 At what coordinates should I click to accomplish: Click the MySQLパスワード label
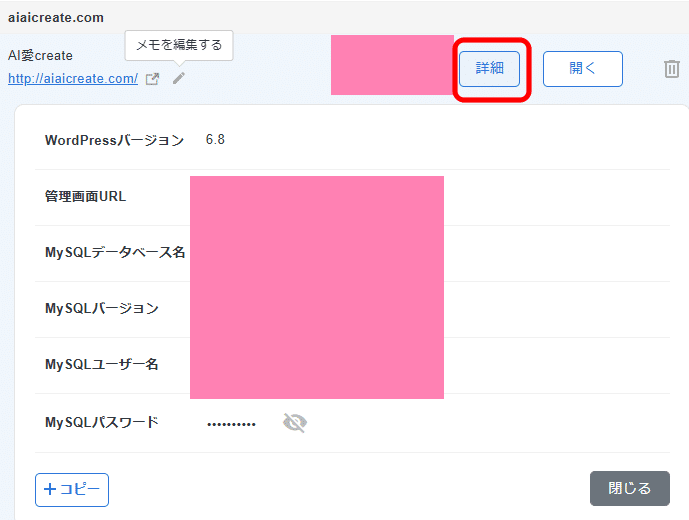point(102,422)
